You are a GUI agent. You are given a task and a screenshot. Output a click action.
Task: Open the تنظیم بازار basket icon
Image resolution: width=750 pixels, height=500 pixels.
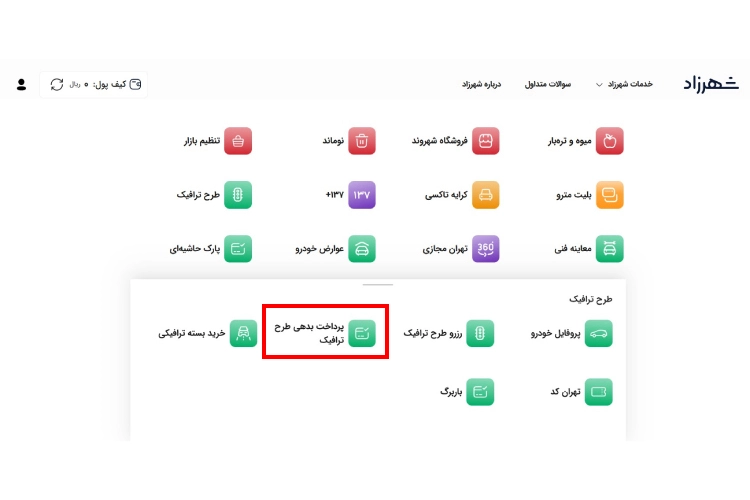[x=238, y=141]
